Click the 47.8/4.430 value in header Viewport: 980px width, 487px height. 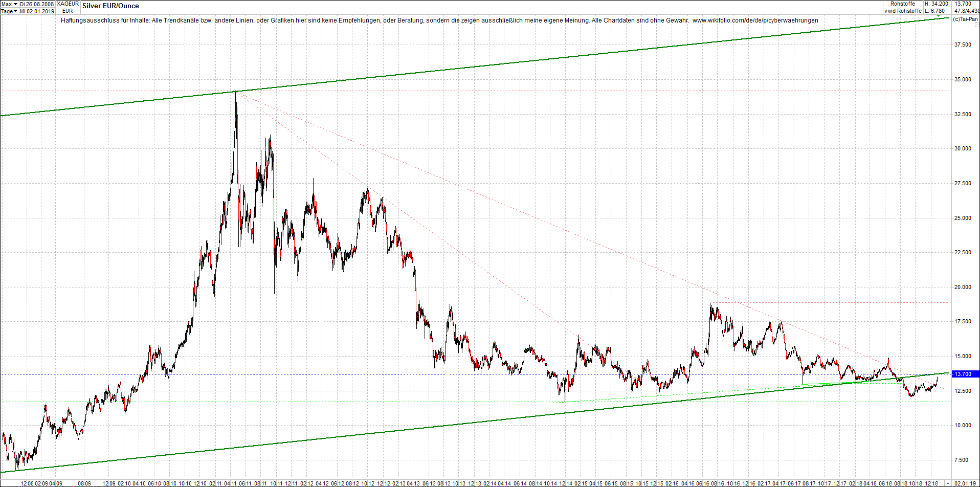(967, 11)
